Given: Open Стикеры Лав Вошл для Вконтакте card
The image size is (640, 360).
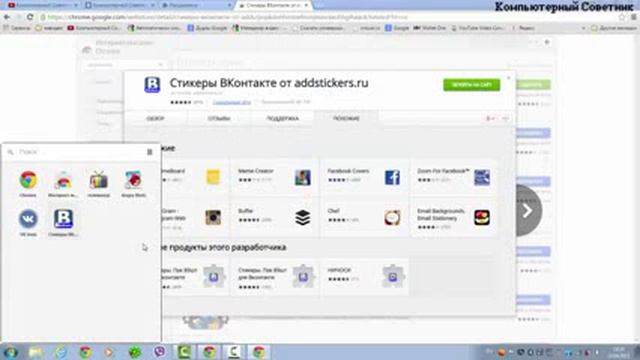Looking at the screenshot, I should [274, 276].
